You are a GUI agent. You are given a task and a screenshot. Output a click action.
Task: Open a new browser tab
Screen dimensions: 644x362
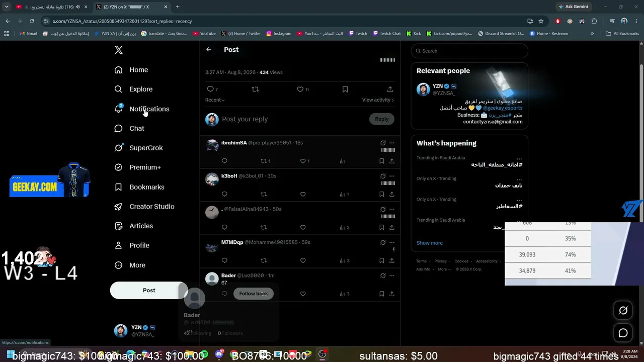(x=178, y=7)
